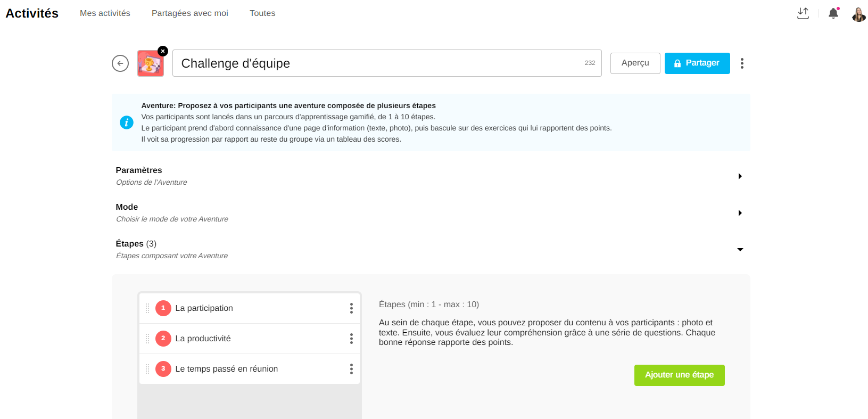Expand the Paramètres section

point(740,176)
